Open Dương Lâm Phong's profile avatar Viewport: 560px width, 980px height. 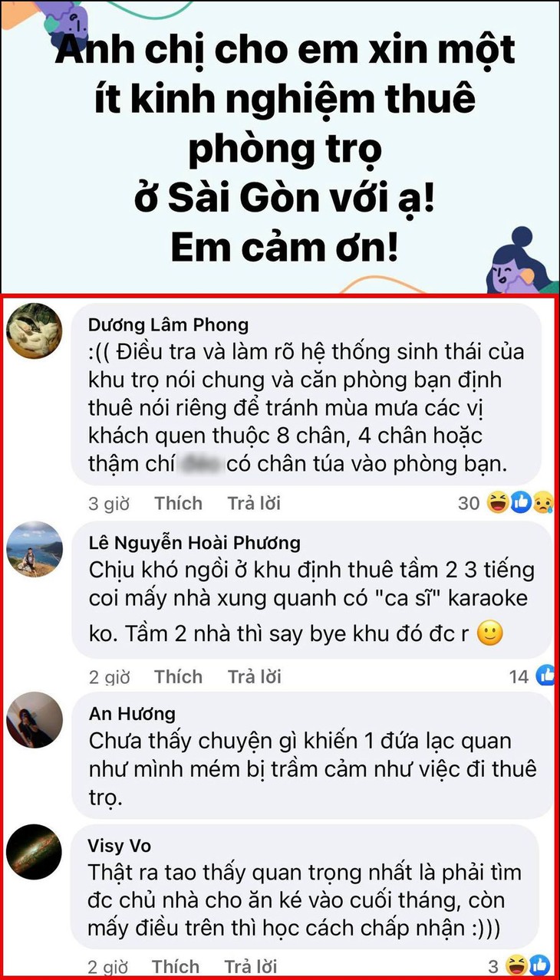34,331
